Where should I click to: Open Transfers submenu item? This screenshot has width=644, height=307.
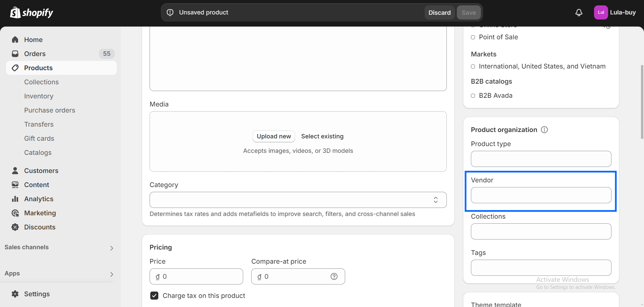click(39, 124)
